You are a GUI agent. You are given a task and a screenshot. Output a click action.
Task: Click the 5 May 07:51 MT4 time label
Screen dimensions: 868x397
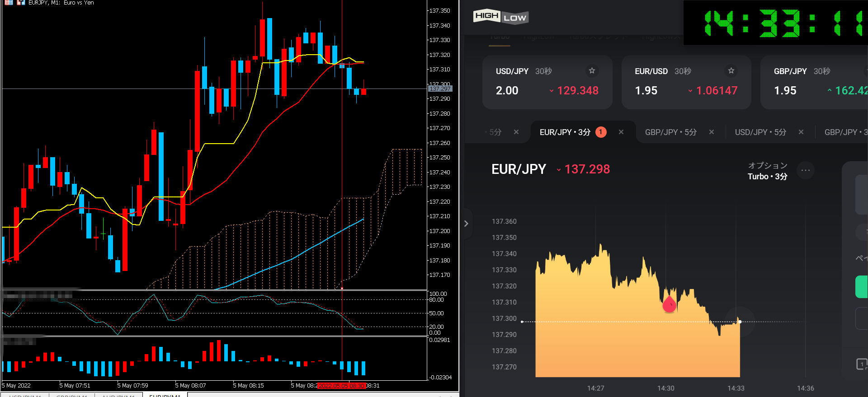[x=75, y=386]
